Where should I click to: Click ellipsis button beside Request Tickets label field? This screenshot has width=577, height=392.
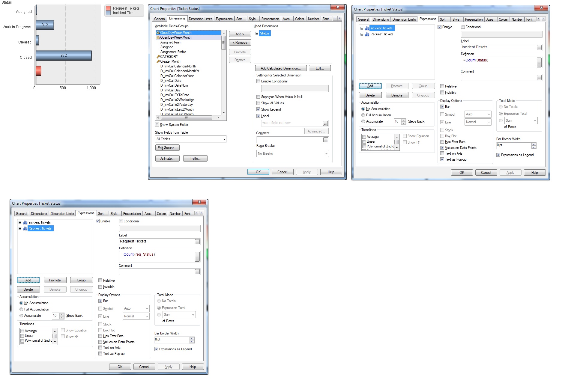point(197,242)
